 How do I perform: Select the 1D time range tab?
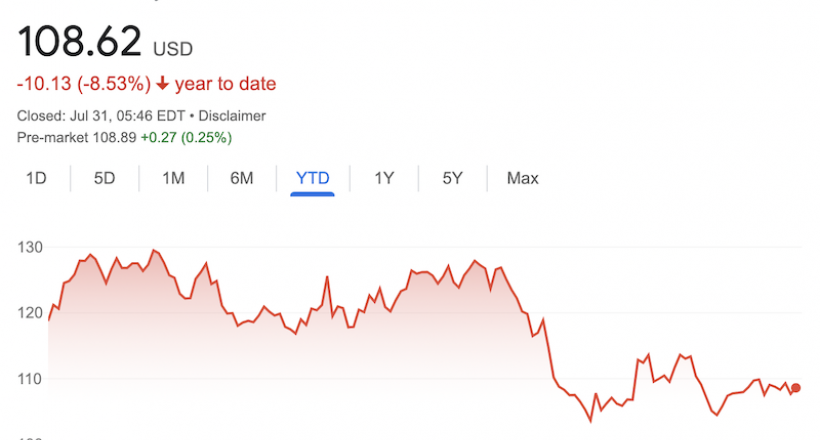[36, 178]
